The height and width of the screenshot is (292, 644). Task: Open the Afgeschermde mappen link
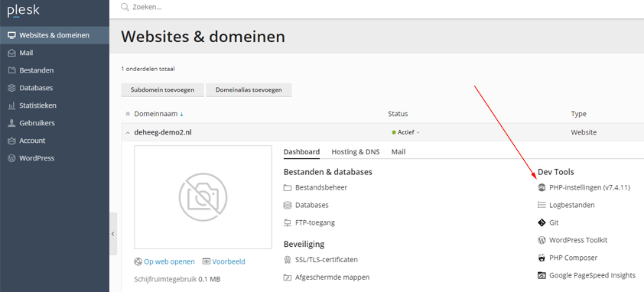coord(332,277)
